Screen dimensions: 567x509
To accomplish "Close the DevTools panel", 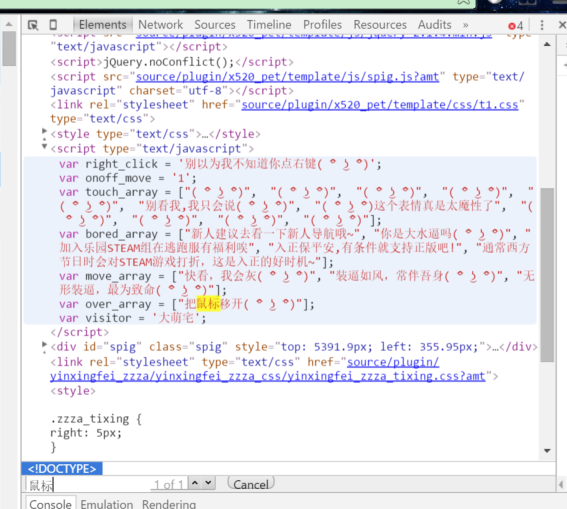I will click(x=562, y=25).
